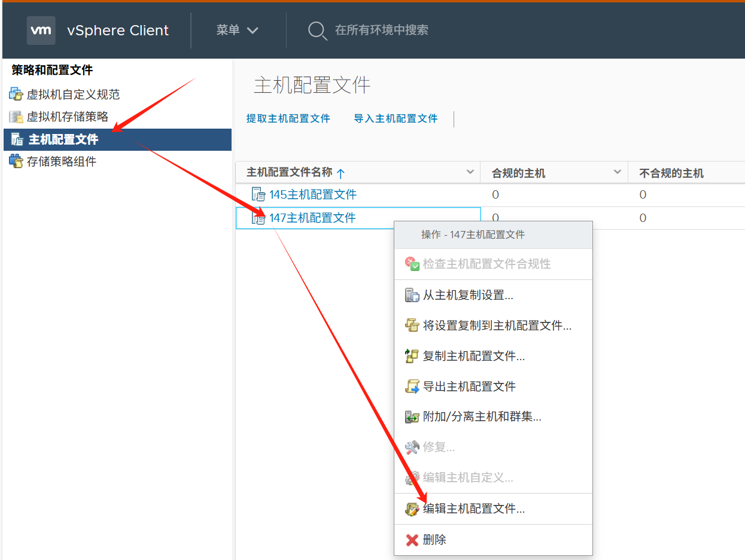Click the 修复 wrench icon

pyautogui.click(x=412, y=447)
